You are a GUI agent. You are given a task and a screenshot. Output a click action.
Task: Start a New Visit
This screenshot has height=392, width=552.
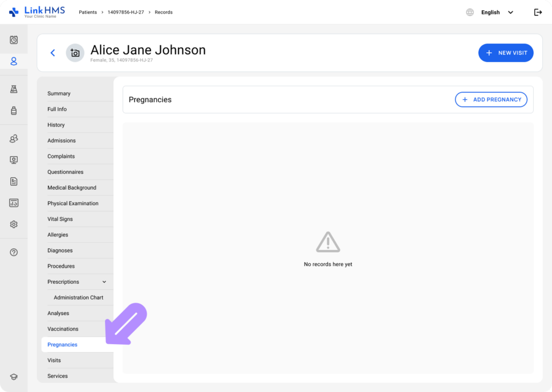coord(506,53)
